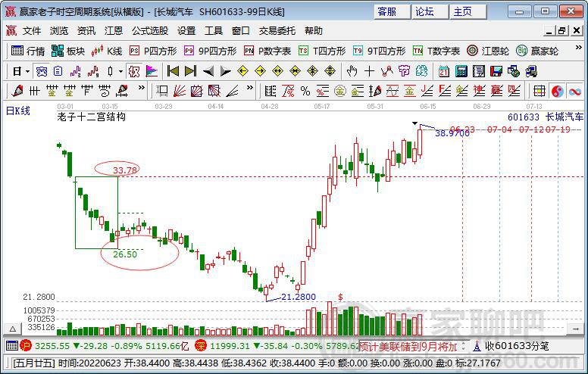Click the magenta flag indicator icon

click(x=152, y=71)
